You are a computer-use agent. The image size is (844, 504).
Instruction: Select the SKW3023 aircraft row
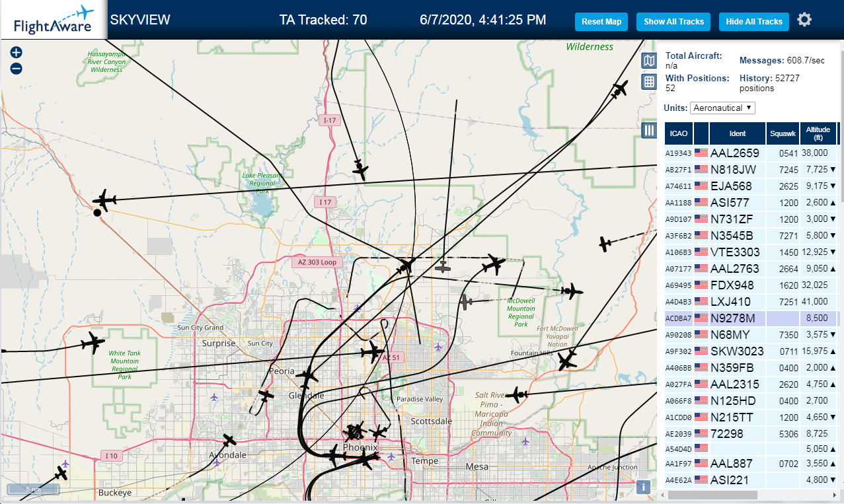(751, 351)
